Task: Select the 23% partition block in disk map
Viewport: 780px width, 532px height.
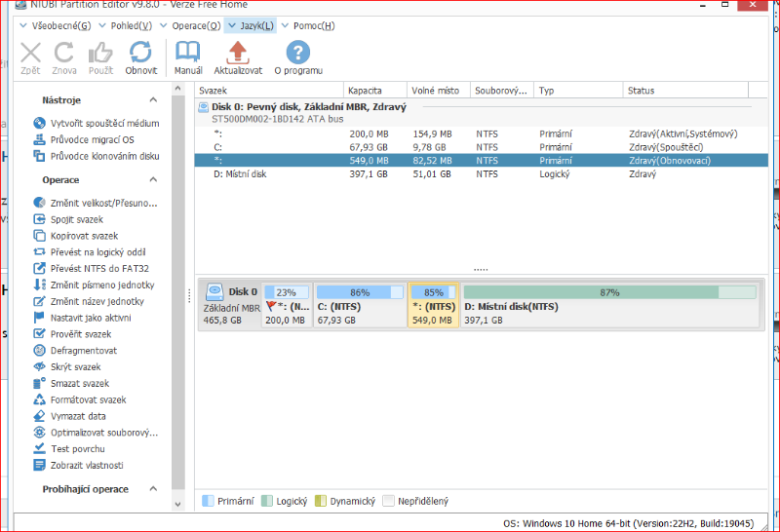Action: tap(287, 305)
